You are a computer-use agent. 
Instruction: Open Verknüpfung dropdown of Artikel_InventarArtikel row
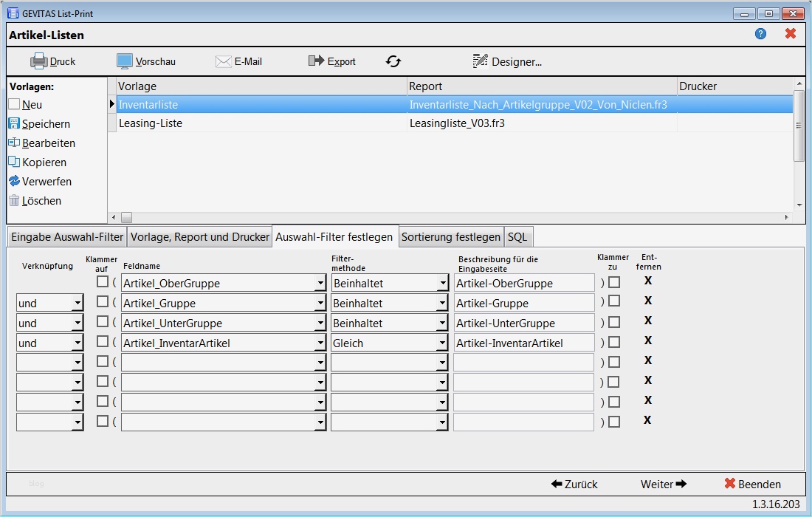point(78,343)
